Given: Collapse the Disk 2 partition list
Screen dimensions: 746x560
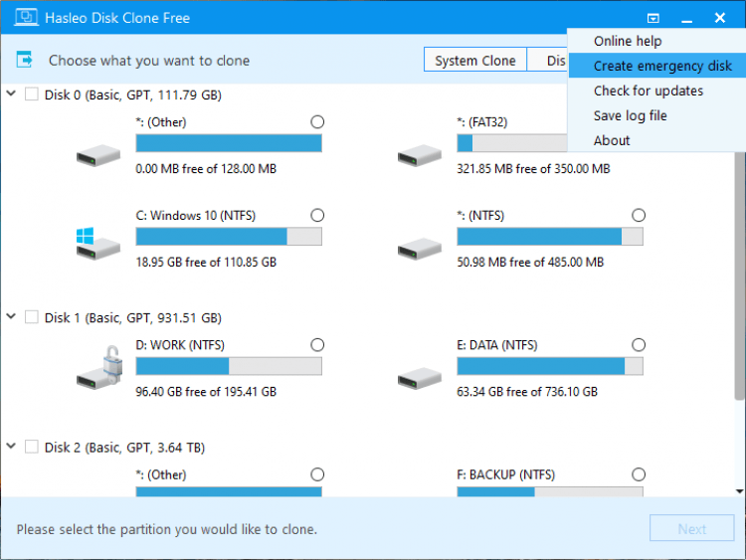Looking at the screenshot, I should (x=11, y=447).
